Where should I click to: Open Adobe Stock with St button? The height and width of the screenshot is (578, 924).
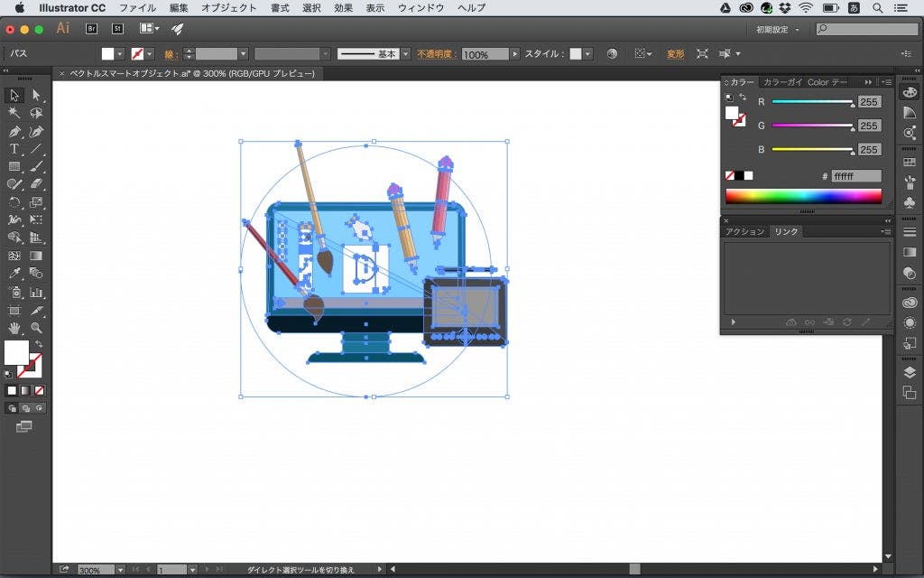(x=118, y=29)
